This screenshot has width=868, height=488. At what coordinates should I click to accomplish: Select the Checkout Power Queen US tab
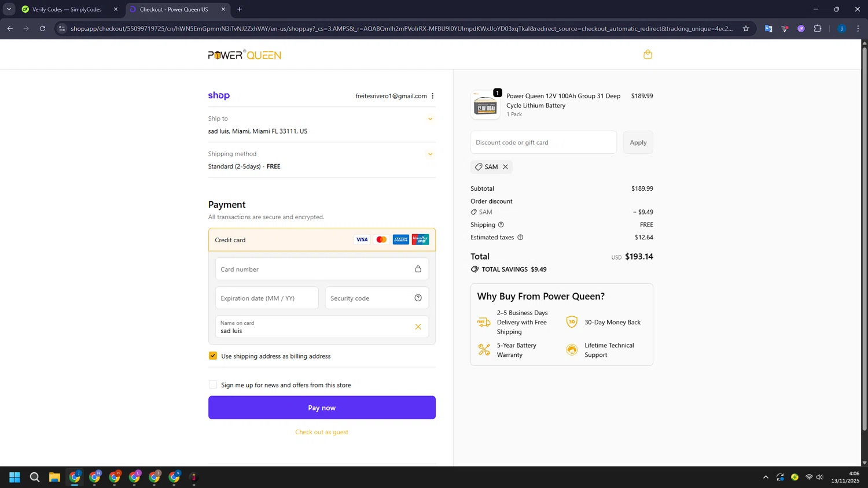click(174, 9)
